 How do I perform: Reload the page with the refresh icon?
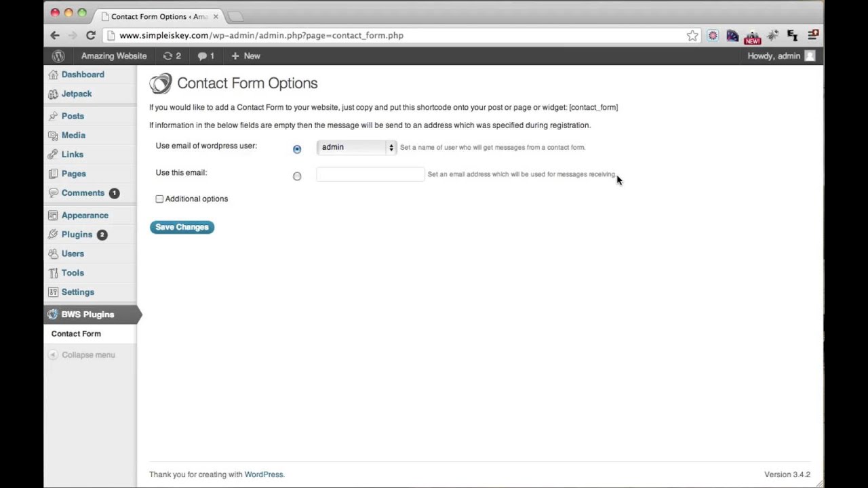click(x=90, y=35)
